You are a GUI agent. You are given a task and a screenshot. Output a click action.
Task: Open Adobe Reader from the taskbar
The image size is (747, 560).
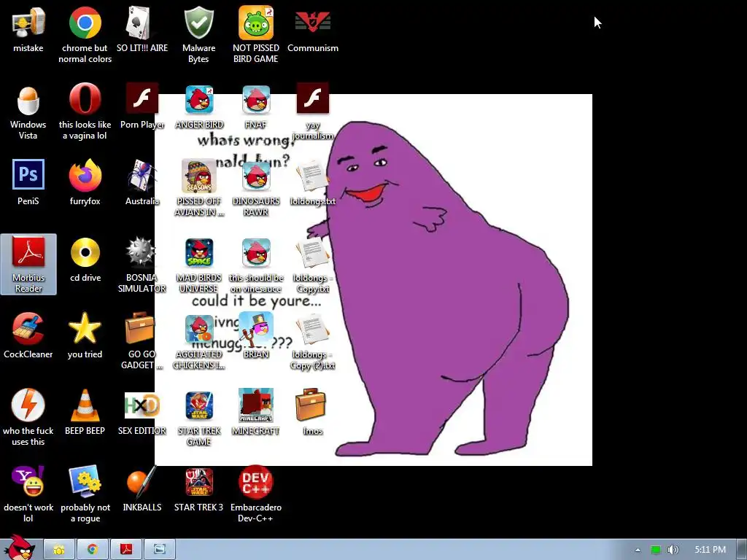point(126,550)
